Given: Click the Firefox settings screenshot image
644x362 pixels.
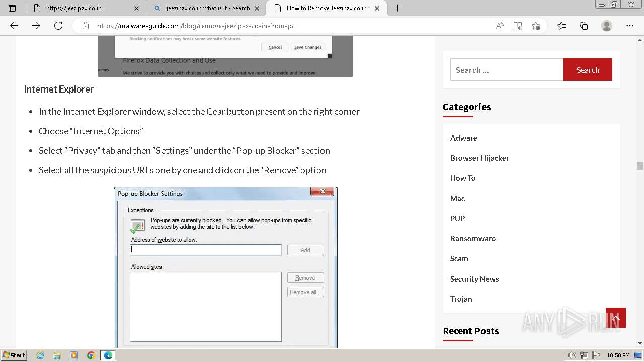Looking at the screenshot, I should (225, 56).
